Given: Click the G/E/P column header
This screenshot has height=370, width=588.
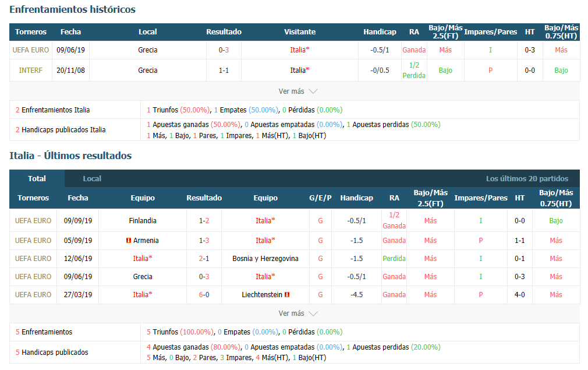Looking at the screenshot, I should click(320, 198).
